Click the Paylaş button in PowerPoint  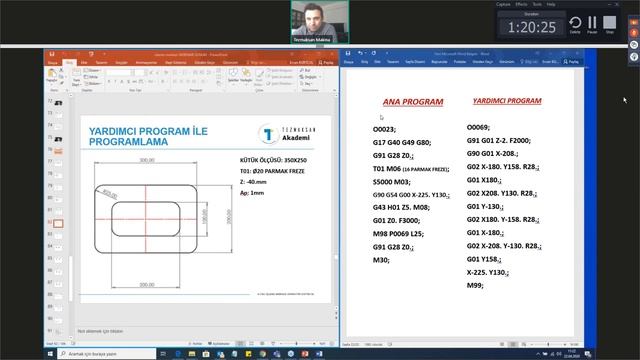coord(326,62)
